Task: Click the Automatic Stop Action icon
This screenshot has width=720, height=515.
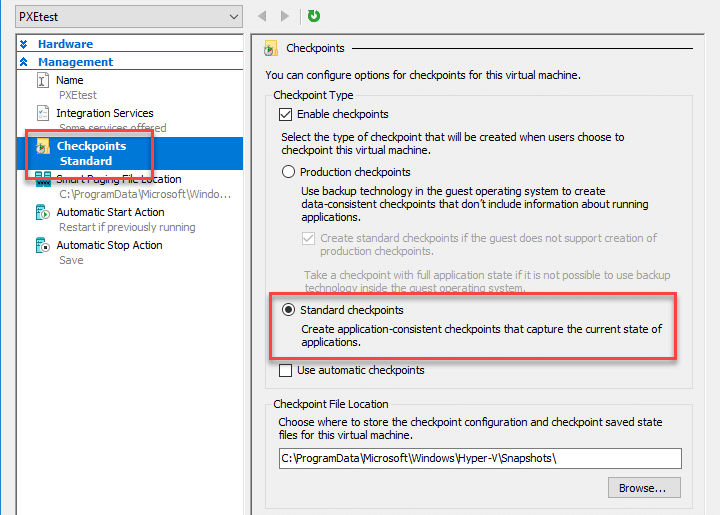Action: (43, 246)
